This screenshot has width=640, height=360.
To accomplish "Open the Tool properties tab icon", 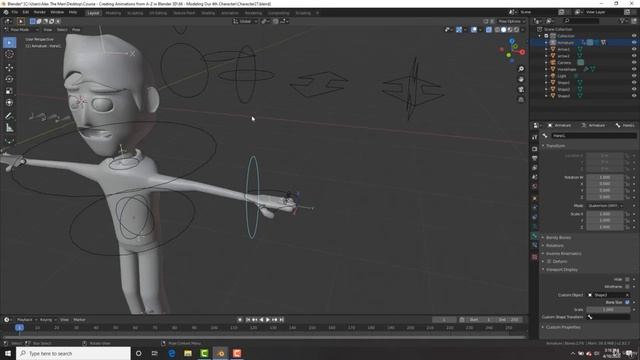I will (535, 137).
